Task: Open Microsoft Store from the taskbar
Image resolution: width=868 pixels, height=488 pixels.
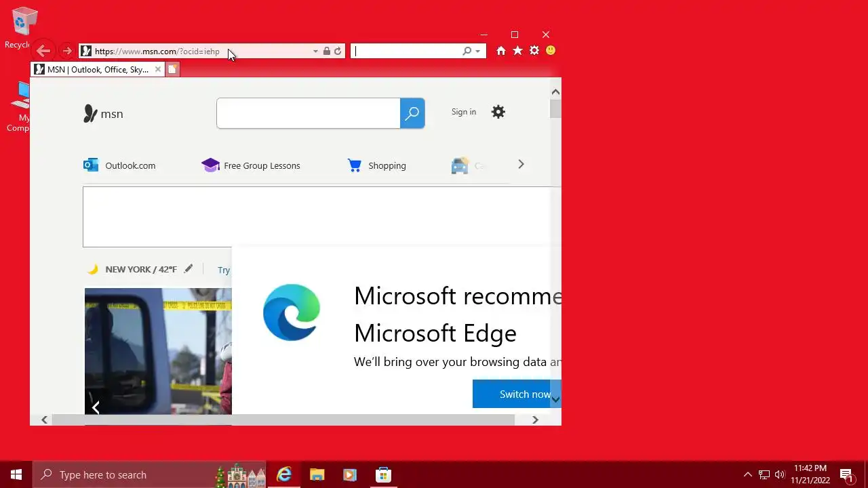Action: [x=383, y=475]
